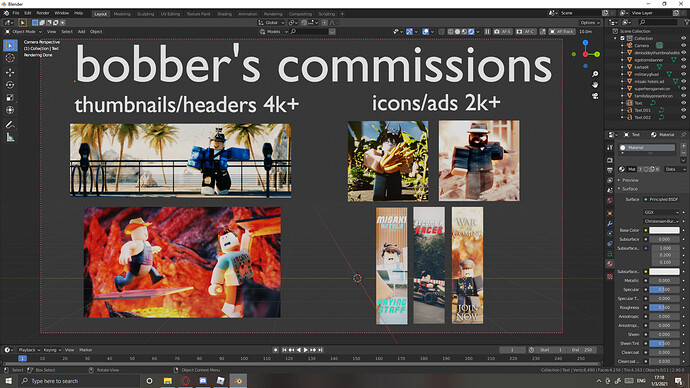Open the View Layer properties tab
Image resolution: width=690 pixels, height=388 pixels.
(x=609, y=180)
